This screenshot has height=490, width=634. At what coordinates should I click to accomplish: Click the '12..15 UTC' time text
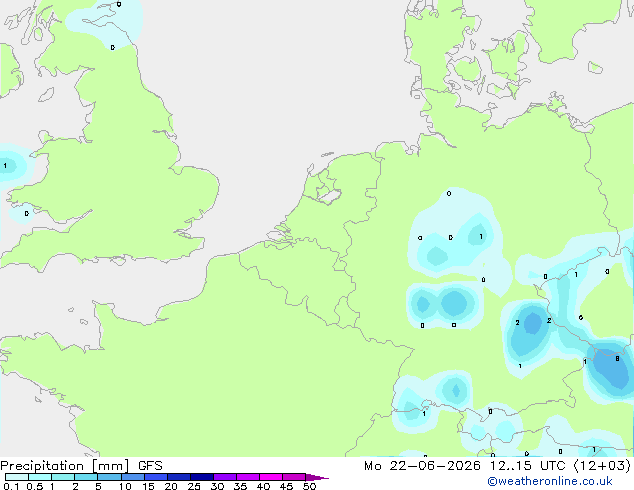pos(527,466)
